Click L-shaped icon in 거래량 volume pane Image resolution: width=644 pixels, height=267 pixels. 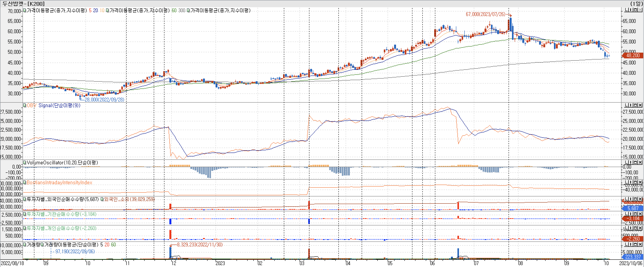pos(626,244)
